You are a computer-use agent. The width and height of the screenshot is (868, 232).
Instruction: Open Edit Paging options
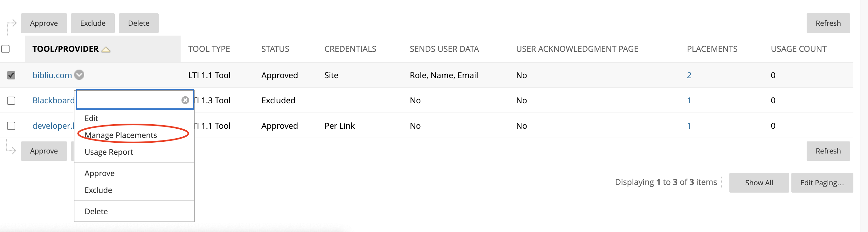pos(822,182)
